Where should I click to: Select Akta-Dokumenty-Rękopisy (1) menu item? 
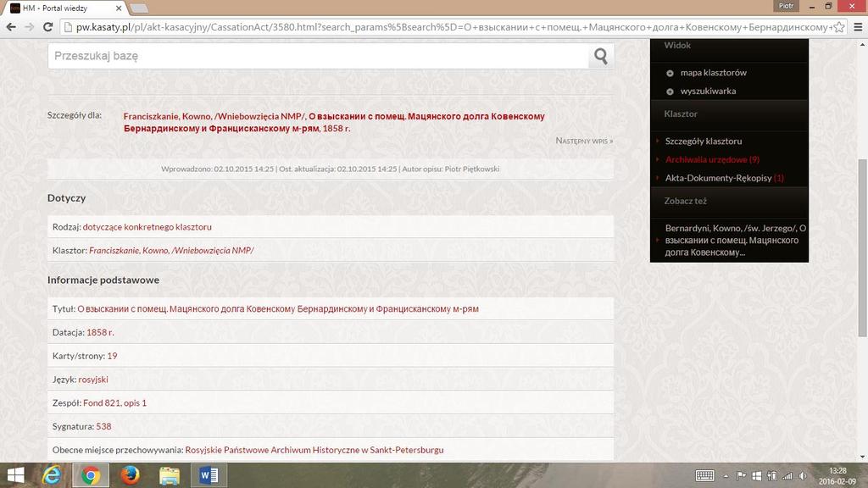724,178
